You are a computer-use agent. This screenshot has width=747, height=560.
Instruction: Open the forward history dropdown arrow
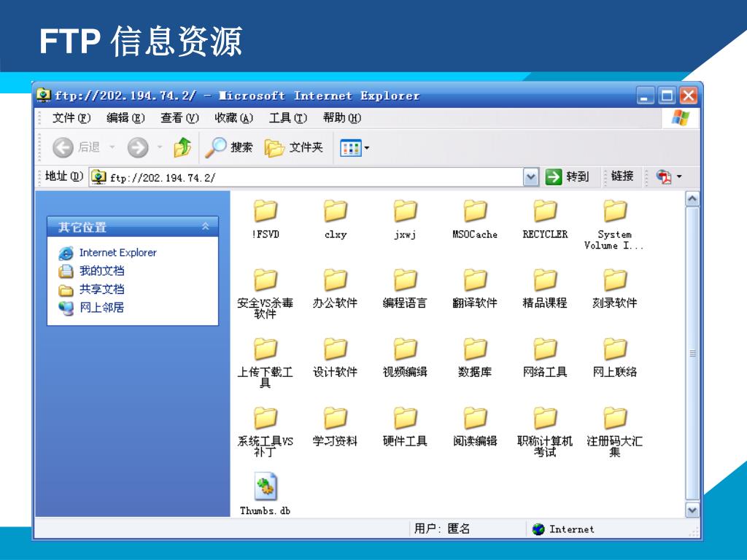160,147
